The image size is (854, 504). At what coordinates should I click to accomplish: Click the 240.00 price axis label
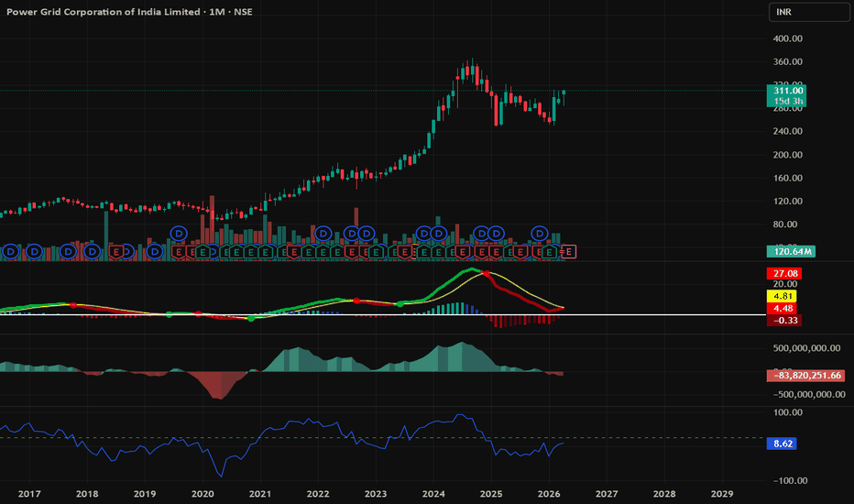787,131
